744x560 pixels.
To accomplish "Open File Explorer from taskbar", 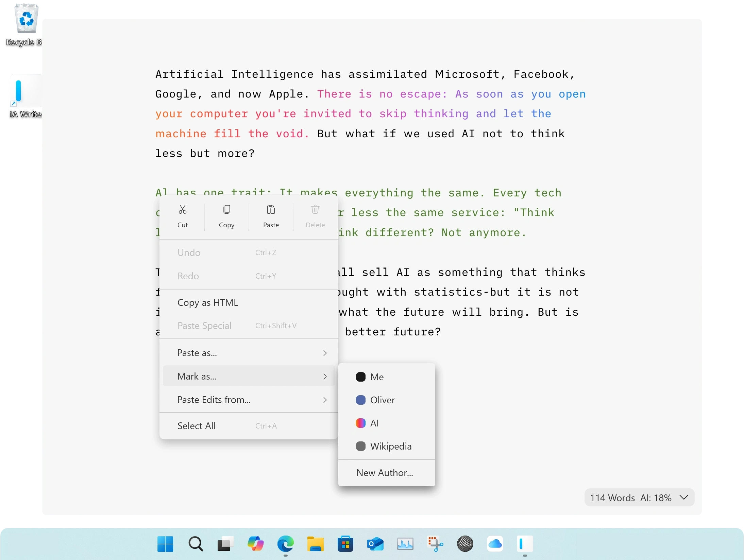I will tap(315, 544).
